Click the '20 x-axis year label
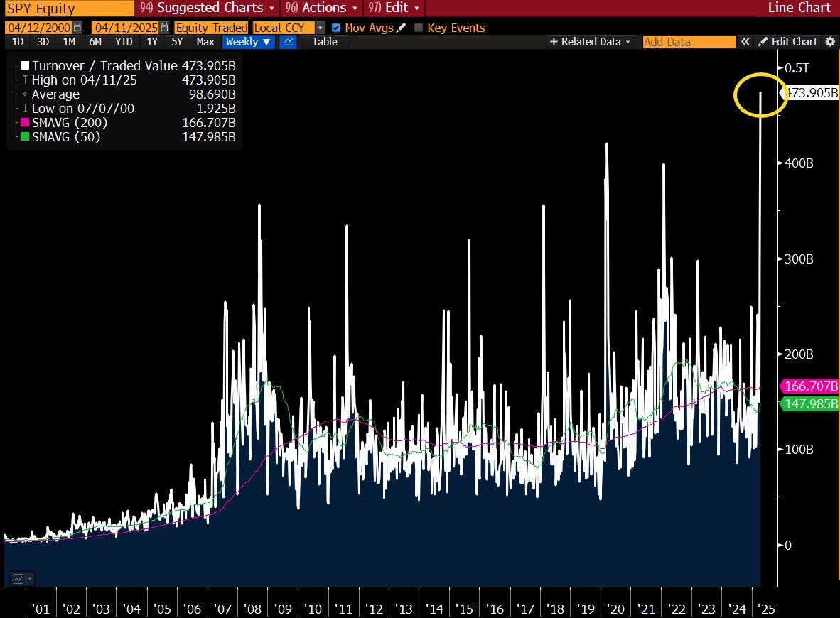The image size is (840, 618). [x=615, y=609]
